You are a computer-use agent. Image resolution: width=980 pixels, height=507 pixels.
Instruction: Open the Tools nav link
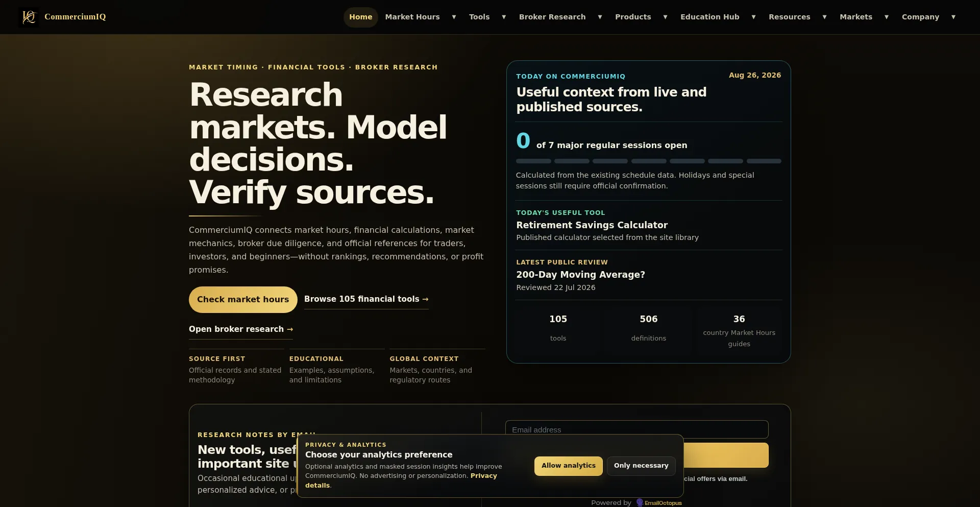[479, 17]
